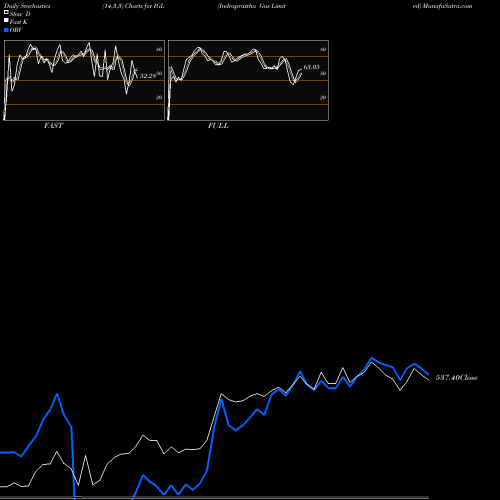Click the 'Slow D' legend text
The image size is (500, 500).
(x=20, y=14)
